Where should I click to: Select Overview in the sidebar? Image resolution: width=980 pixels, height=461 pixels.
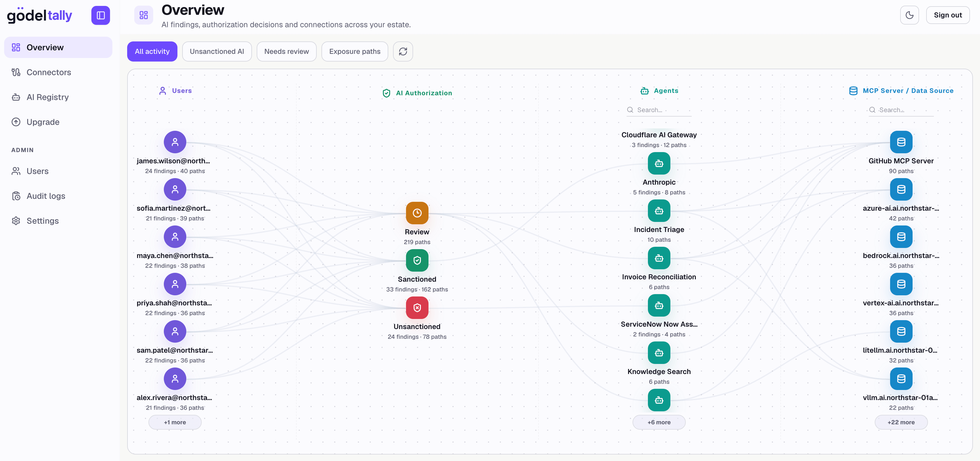[x=58, y=48]
